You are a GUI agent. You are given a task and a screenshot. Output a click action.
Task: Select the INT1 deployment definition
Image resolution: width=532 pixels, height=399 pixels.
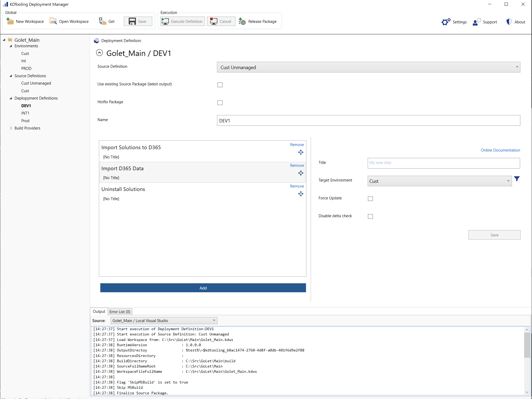tap(25, 113)
